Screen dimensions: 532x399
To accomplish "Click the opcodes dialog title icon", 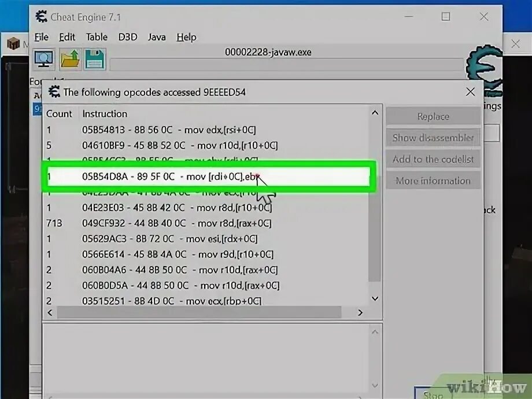I will point(54,92).
